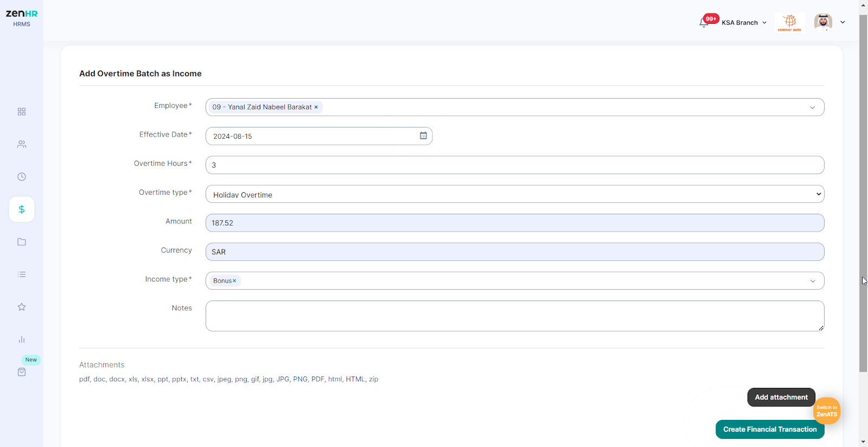Click the Add attachment button
868x447 pixels.
[781, 397]
